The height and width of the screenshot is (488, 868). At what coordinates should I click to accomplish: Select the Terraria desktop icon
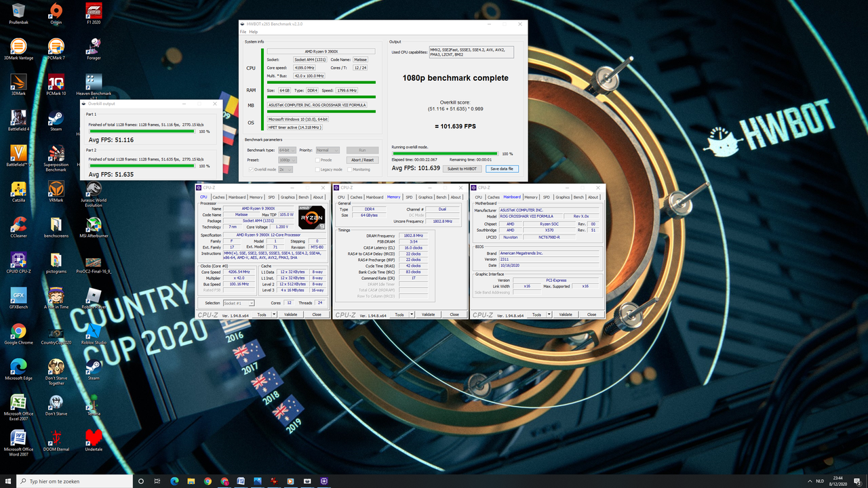[x=94, y=406]
